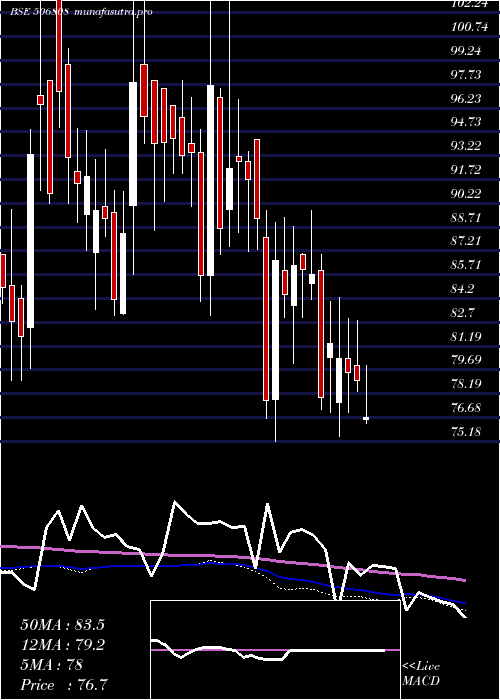
Task: Select the 76.68 price axis label
Action: 466,408
